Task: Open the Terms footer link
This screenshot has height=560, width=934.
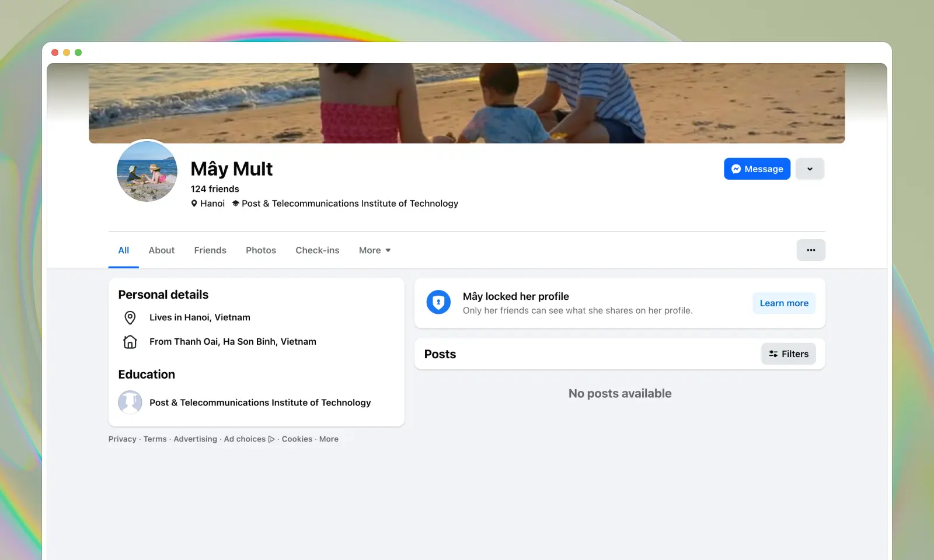Action: (x=155, y=439)
